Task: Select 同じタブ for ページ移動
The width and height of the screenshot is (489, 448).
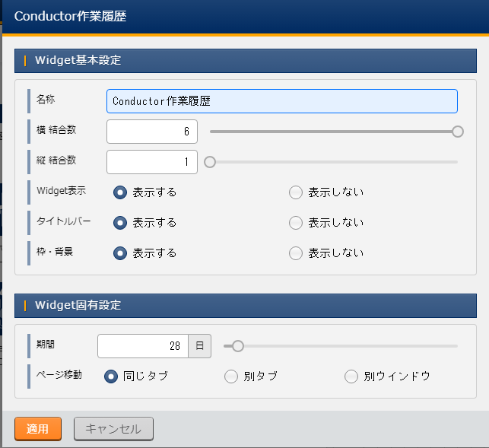Action: pyautogui.click(x=111, y=377)
